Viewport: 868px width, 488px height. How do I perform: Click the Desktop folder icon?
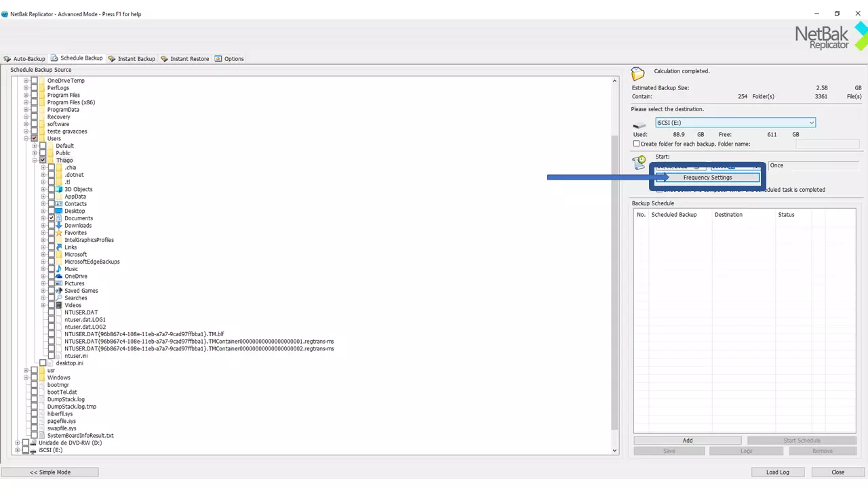(59, 211)
